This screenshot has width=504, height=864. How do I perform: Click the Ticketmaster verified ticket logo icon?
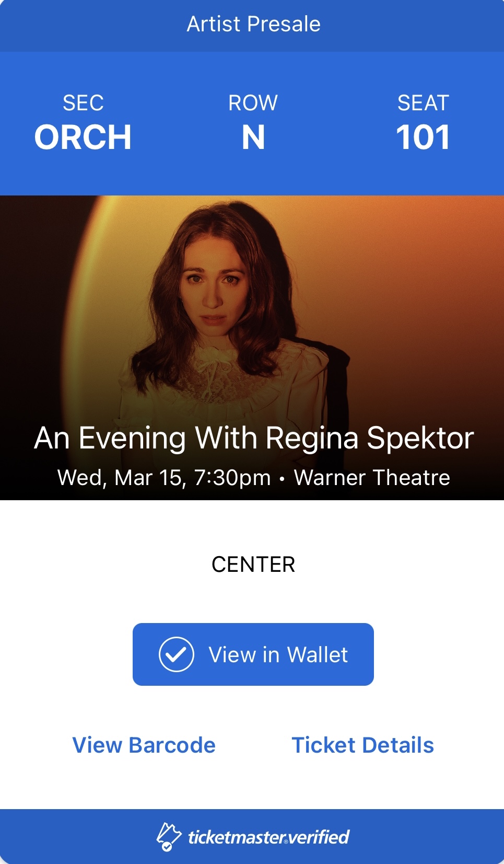[x=169, y=837]
